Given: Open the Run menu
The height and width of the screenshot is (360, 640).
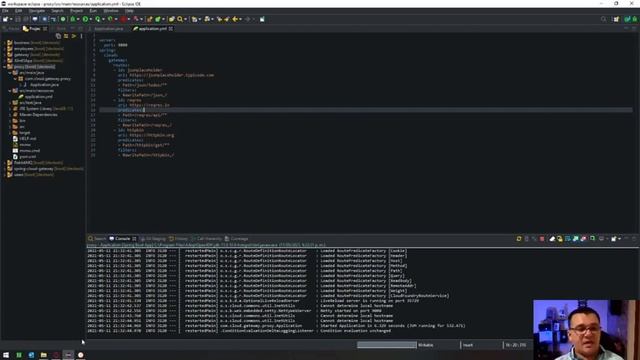Looking at the screenshot, I should [93, 11].
